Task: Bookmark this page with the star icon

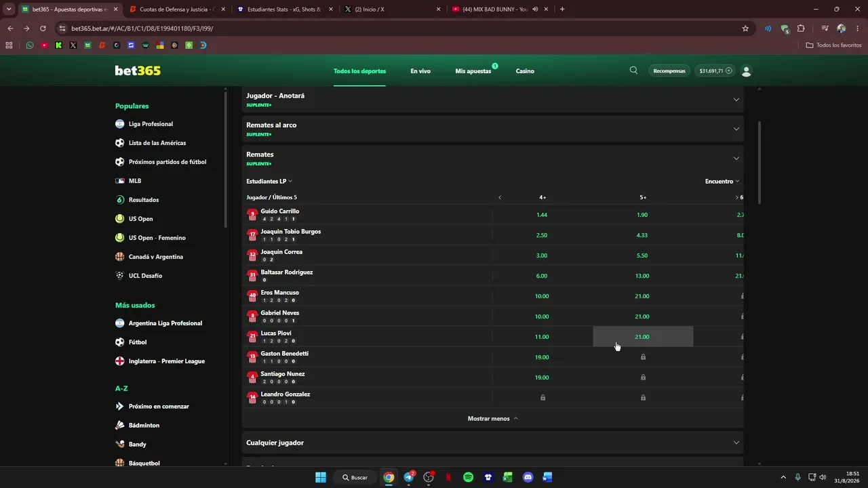Action: tap(745, 28)
